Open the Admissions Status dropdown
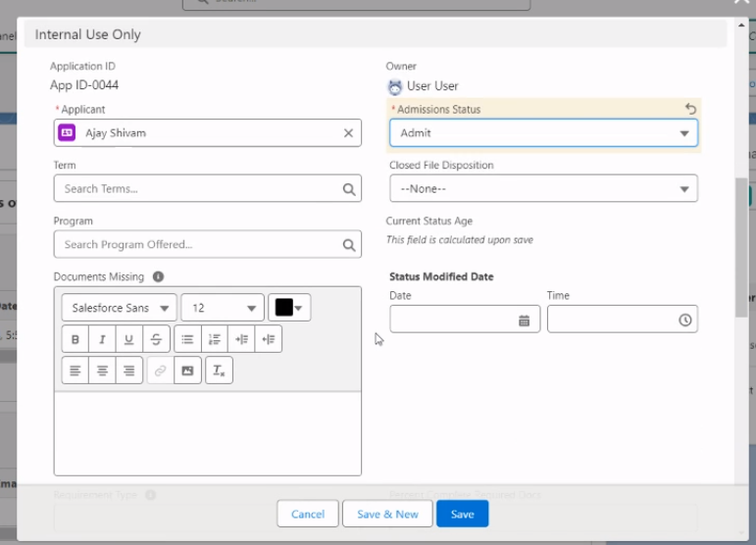 point(543,133)
